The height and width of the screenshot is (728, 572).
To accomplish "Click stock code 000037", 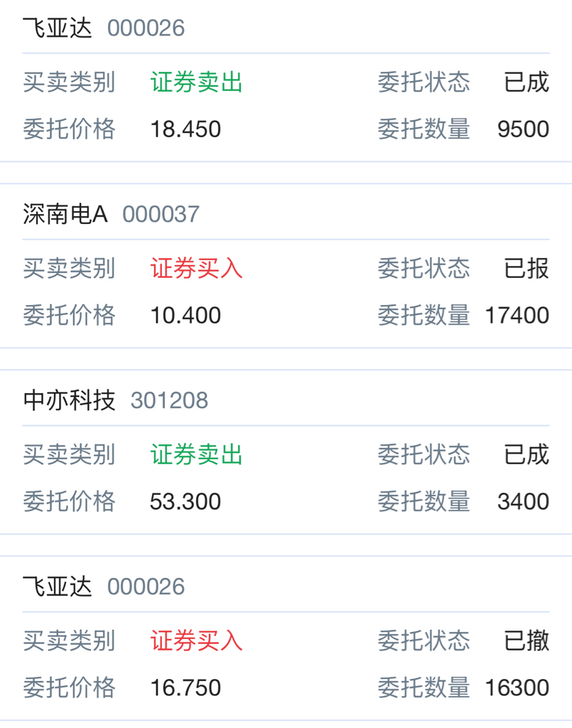I will coord(161,215).
